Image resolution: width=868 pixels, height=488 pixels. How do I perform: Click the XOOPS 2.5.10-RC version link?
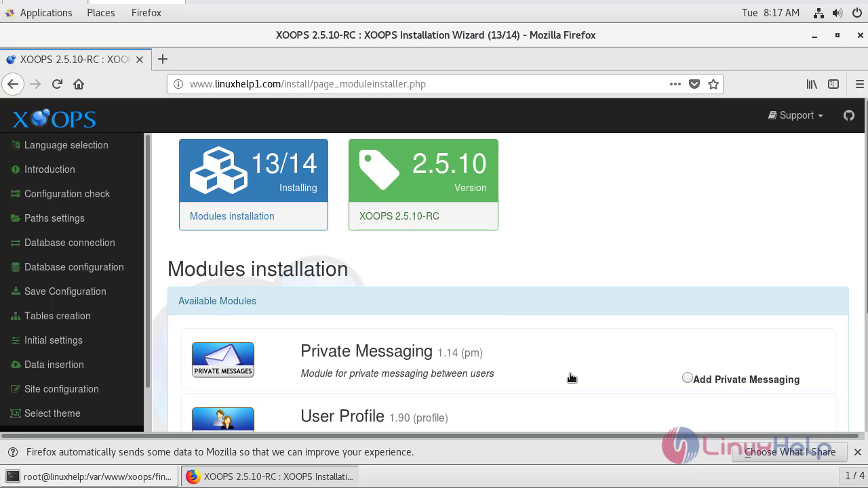coord(399,216)
